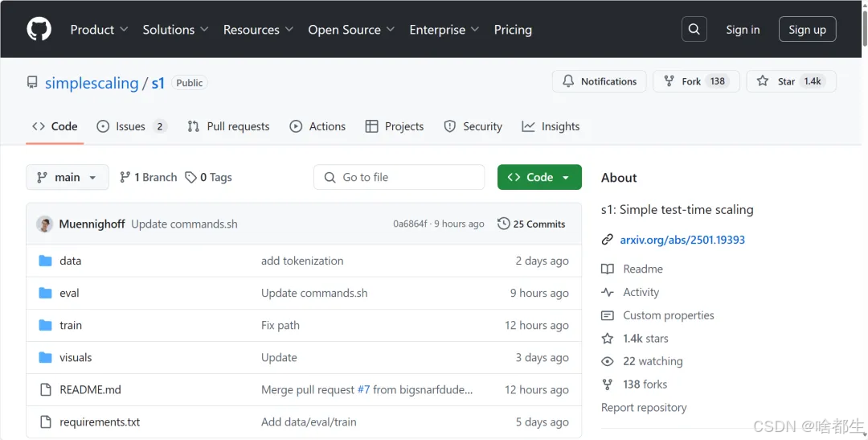
Task: Open the arxiv.org/abs/2501.19393 link
Action: coord(682,240)
